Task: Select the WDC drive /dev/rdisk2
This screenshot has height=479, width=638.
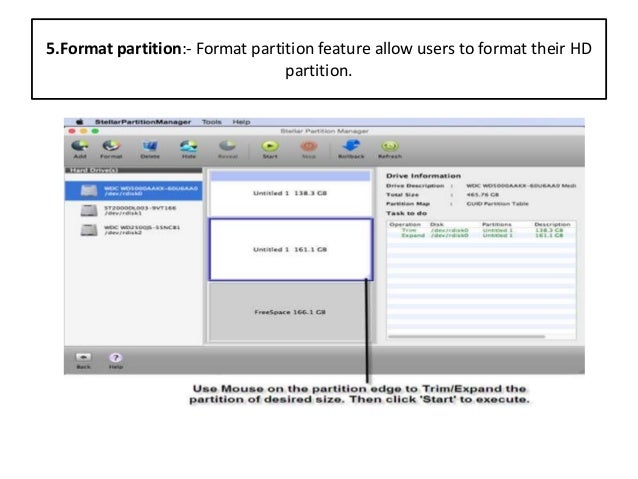Action: point(133,230)
